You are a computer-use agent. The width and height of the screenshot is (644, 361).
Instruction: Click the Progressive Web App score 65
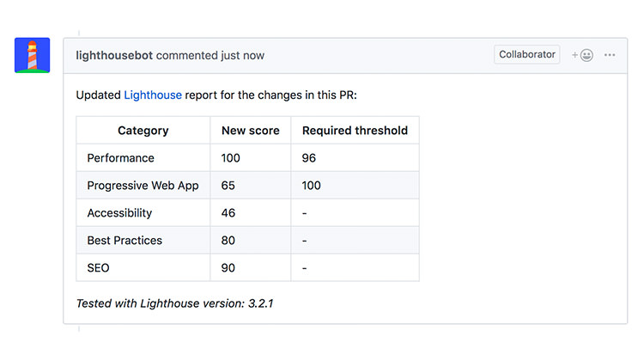click(x=228, y=186)
